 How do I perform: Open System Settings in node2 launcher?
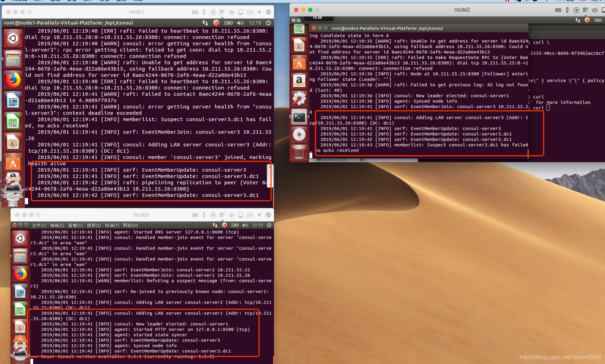(x=299, y=99)
